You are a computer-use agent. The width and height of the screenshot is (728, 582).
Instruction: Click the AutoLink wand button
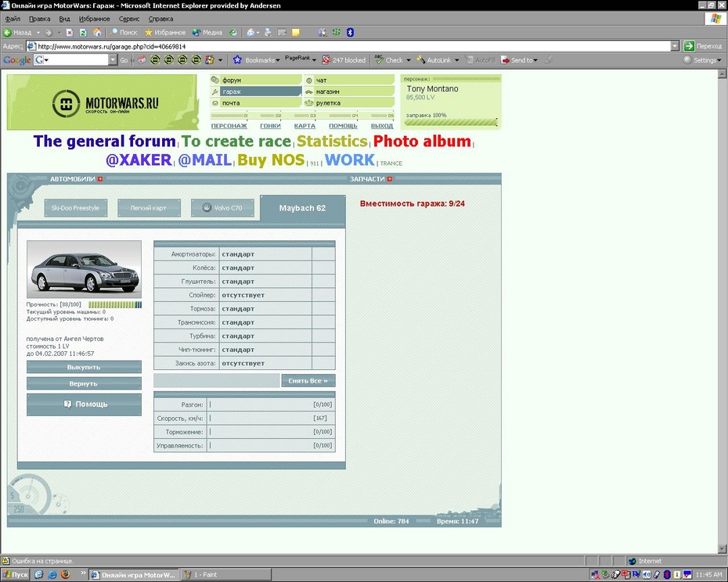[x=434, y=60]
